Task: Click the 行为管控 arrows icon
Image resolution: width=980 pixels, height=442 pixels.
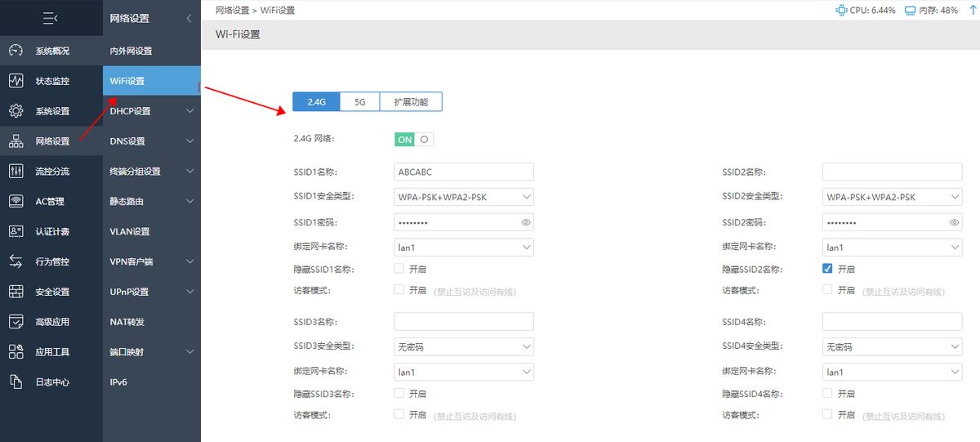Action: click(16, 261)
